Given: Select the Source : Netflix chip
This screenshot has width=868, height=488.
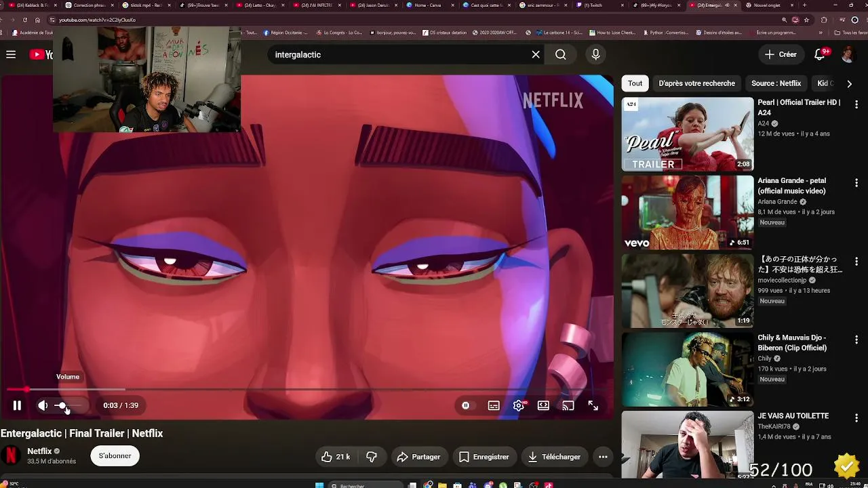Looking at the screenshot, I should coord(776,83).
